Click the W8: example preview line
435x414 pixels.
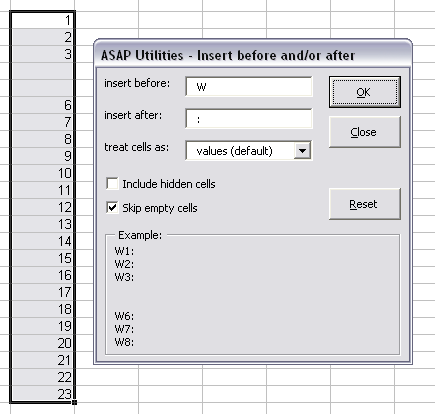(x=124, y=342)
